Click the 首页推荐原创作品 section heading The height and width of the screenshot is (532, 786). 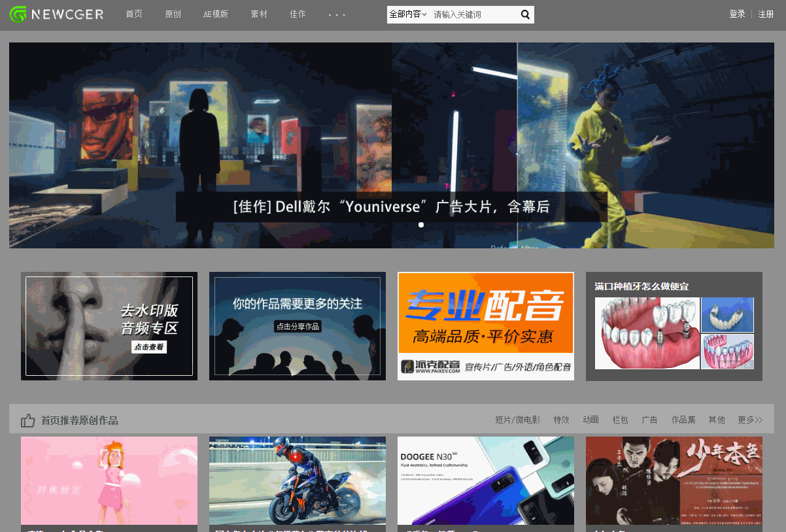(80, 420)
